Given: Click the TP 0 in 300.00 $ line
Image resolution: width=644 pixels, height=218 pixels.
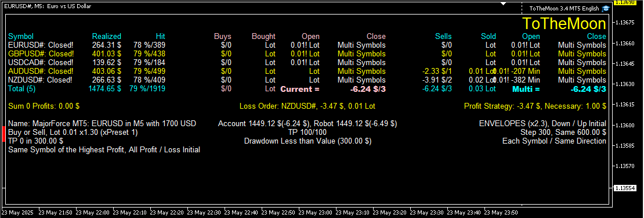Looking at the screenshot, I should [x=36, y=141].
